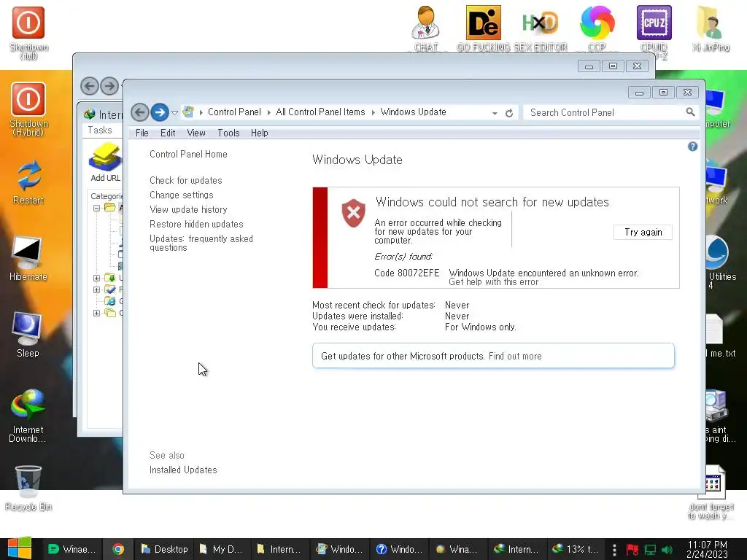Viewport: 747px width, 560px height.
Task: Open the Xi JinPing folder icon
Action: point(711,28)
